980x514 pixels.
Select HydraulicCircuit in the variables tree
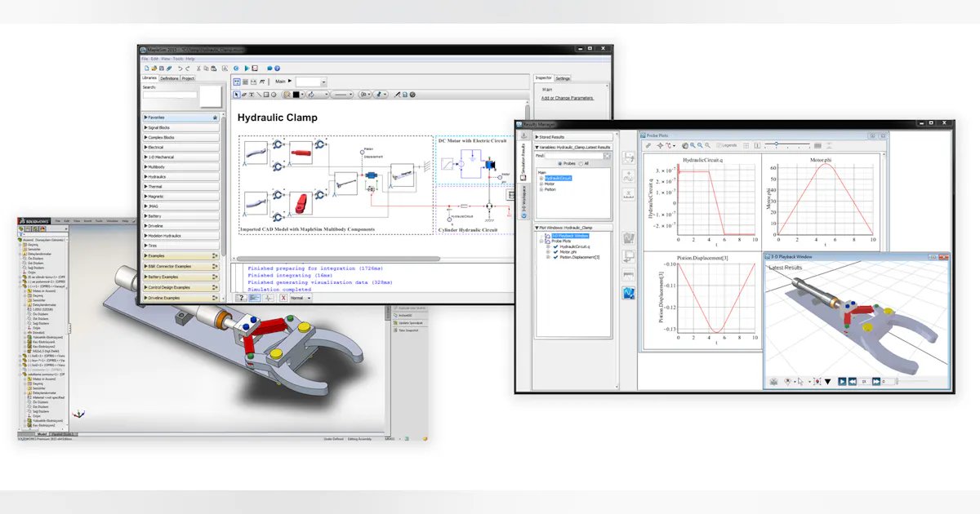point(559,178)
